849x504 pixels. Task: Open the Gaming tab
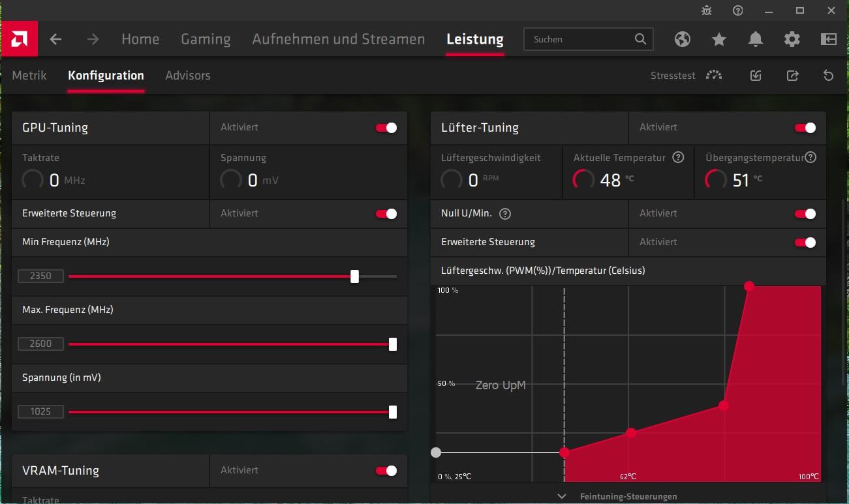(x=206, y=40)
